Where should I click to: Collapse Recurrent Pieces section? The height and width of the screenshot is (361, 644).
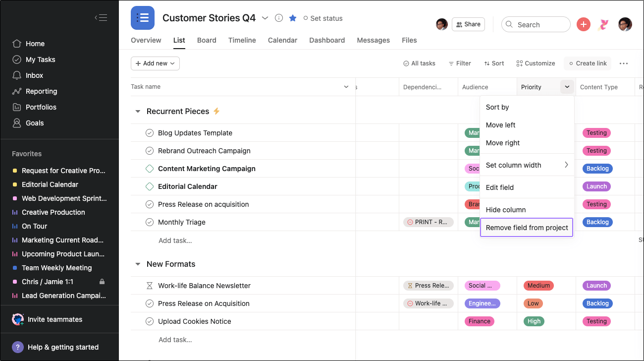pos(138,112)
